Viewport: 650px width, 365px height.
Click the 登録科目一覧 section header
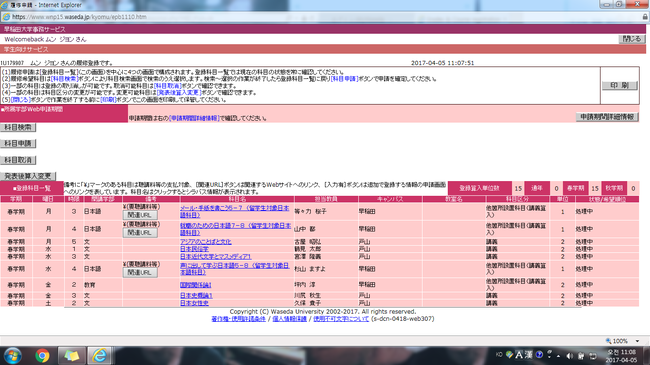32,188
